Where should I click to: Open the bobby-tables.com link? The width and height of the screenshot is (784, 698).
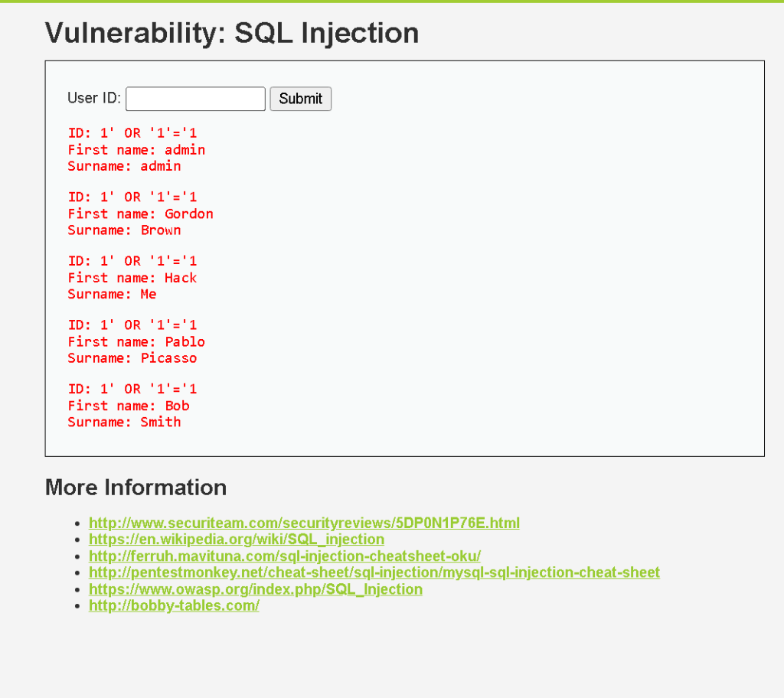click(x=174, y=605)
